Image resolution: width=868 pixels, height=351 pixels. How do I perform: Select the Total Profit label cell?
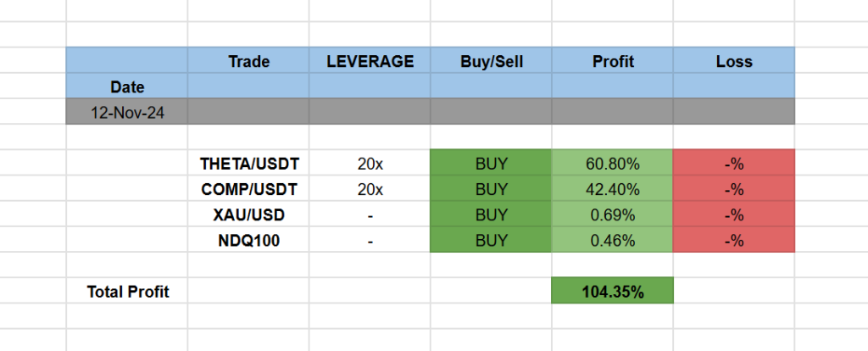[x=127, y=292]
